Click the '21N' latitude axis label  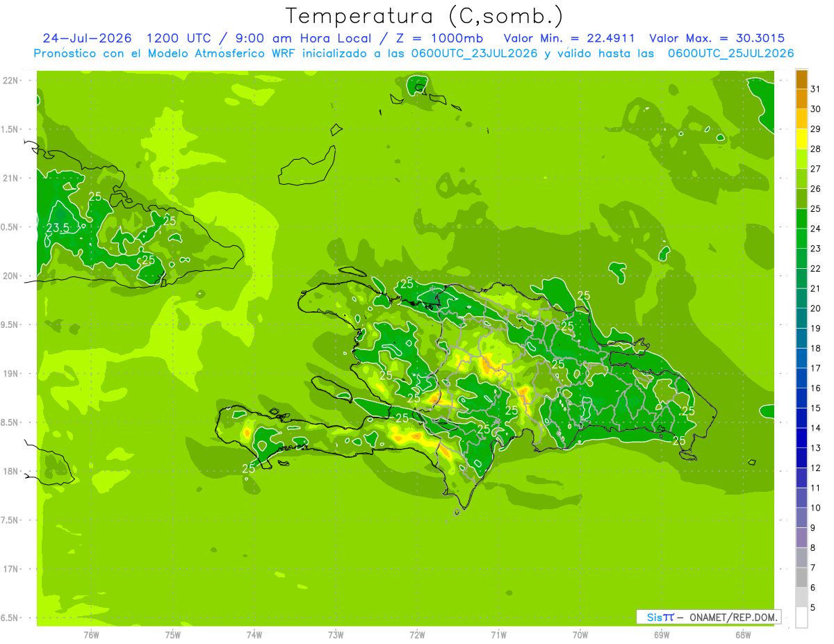pyautogui.click(x=9, y=178)
